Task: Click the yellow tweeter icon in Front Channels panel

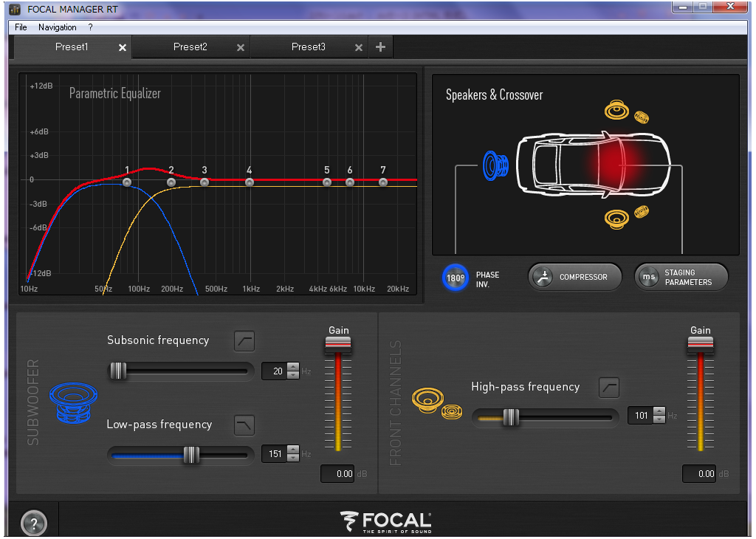Action: (x=452, y=411)
